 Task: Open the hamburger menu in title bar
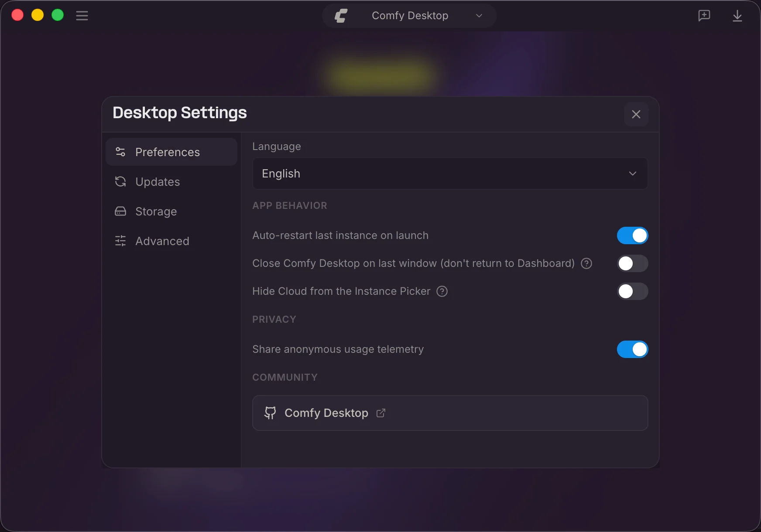click(x=82, y=16)
